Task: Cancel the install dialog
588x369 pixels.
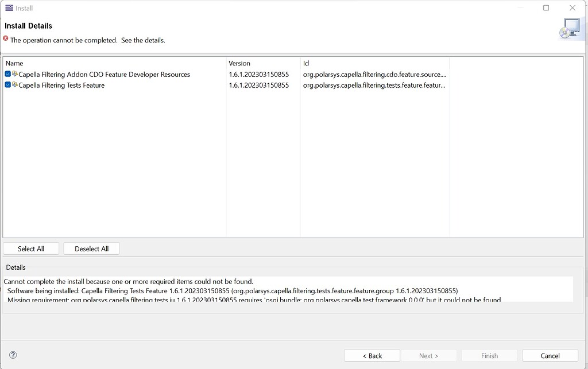Action: (x=550, y=356)
